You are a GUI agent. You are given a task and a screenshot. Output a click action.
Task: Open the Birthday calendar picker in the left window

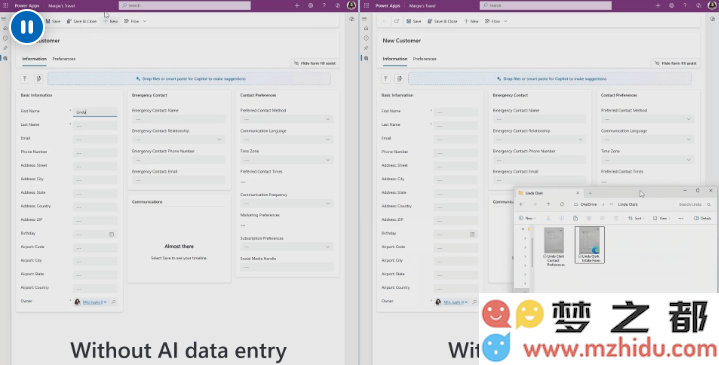click(x=111, y=234)
